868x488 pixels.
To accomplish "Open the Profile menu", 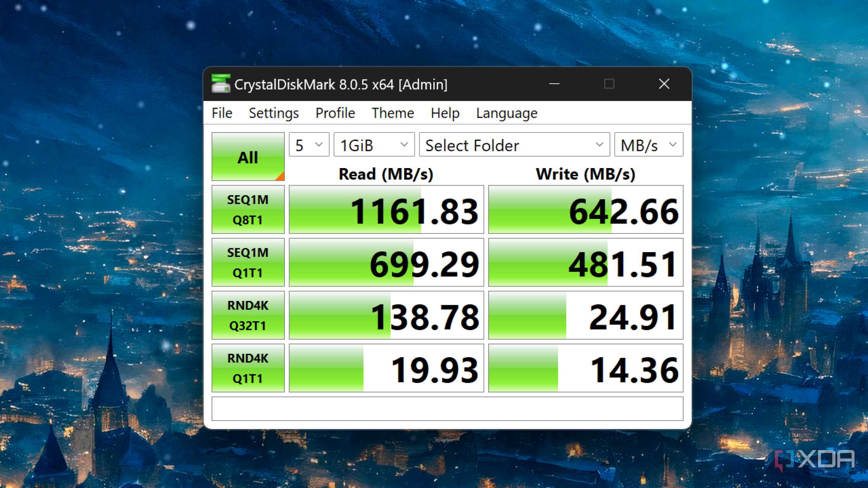I will tap(335, 113).
